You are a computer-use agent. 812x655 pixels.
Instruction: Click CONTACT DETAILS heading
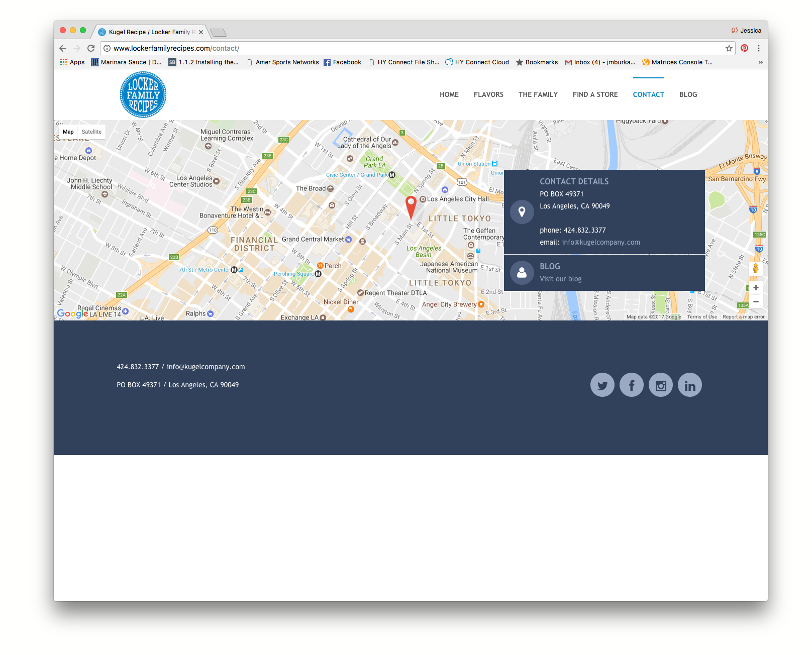pyautogui.click(x=574, y=181)
